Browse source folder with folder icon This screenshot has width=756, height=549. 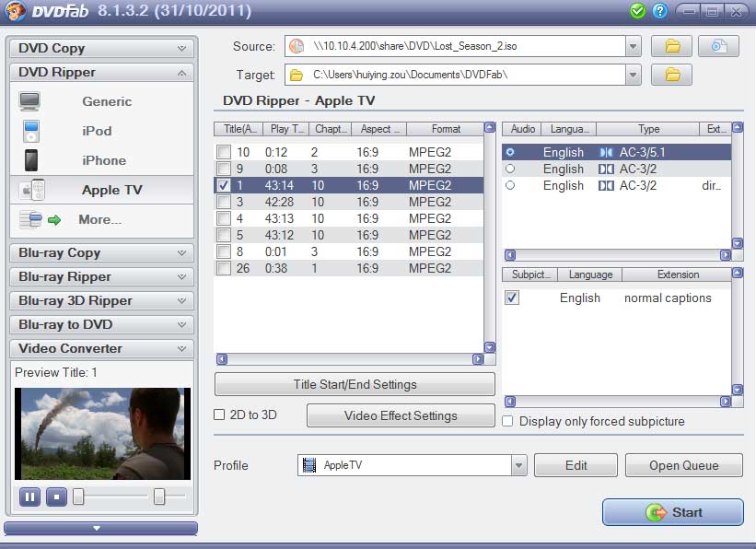(x=671, y=46)
